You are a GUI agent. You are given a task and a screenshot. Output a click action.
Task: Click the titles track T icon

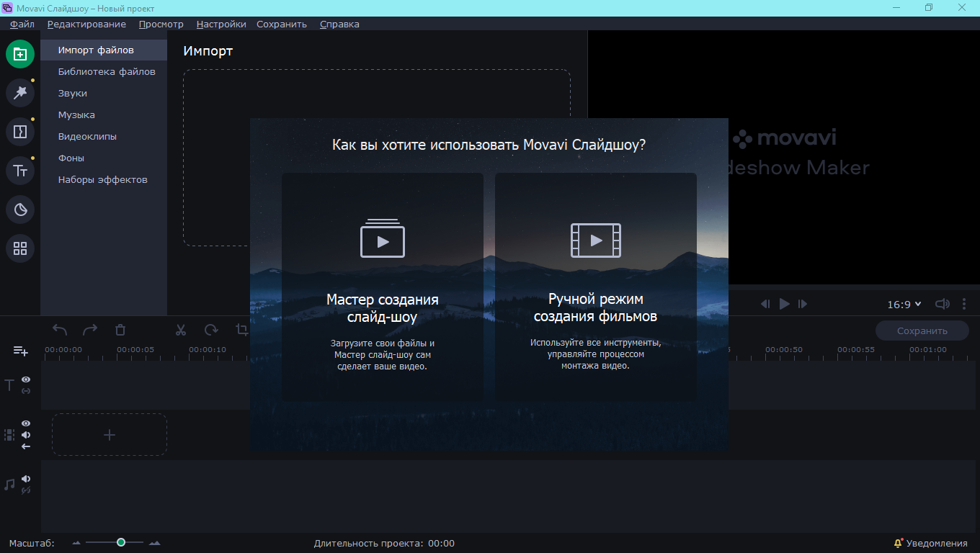tap(9, 385)
